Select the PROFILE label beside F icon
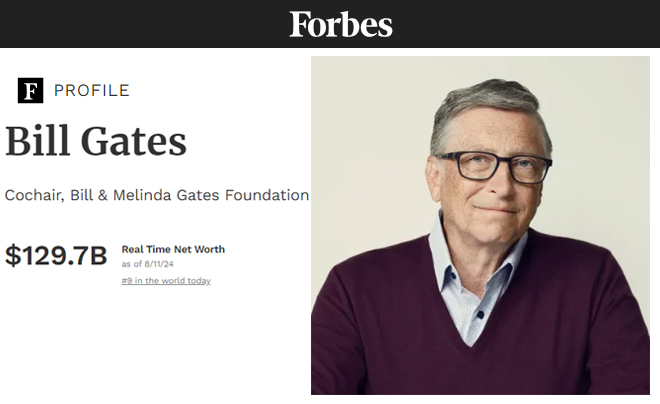Viewport: 660px width, 404px height. (x=92, y=91)
